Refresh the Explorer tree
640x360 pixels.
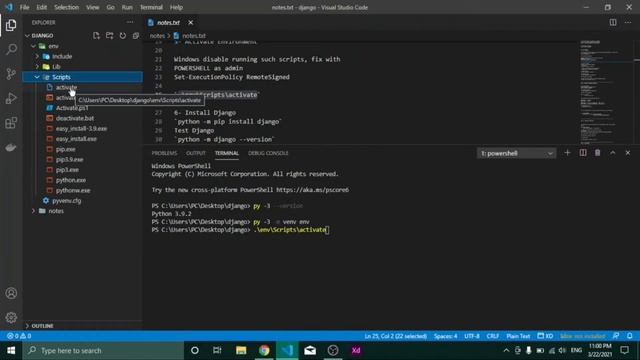122,36
